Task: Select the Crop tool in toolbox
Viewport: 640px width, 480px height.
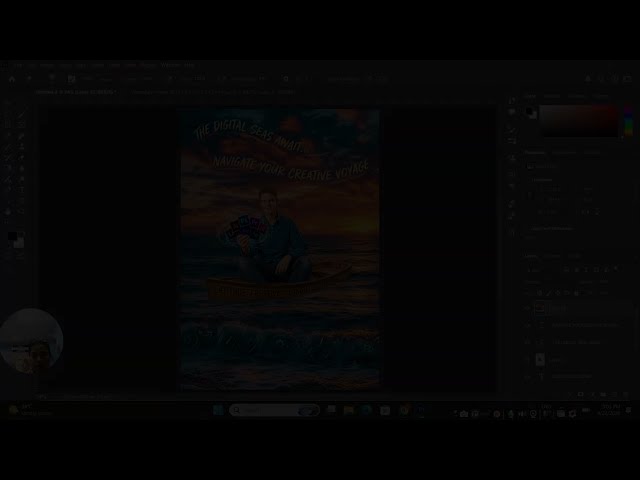Action: [x=8, y=124]
